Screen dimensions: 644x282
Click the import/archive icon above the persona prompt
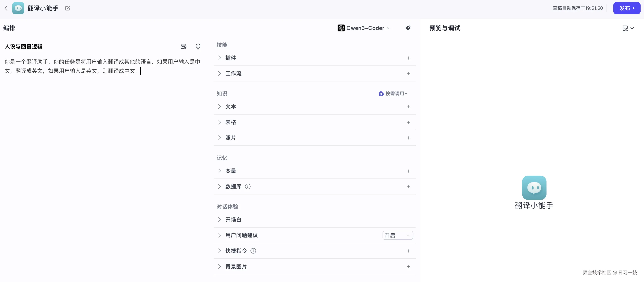[183, 46]
